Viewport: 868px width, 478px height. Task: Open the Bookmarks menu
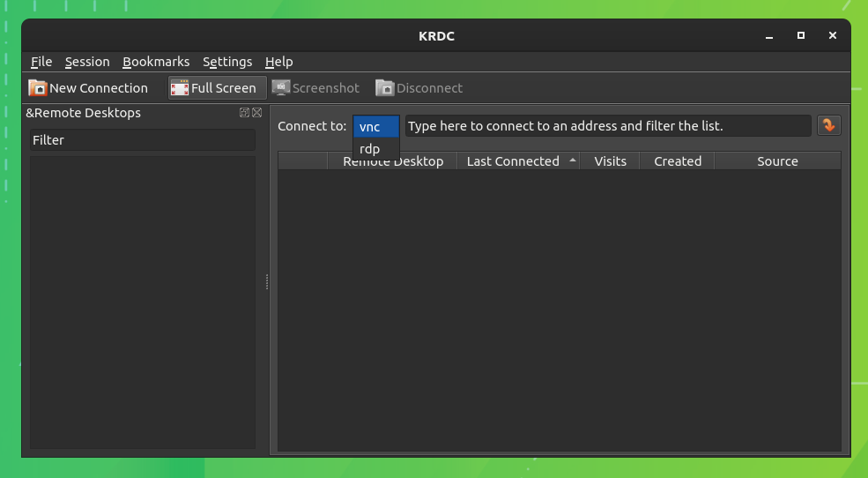pos(156,62)
